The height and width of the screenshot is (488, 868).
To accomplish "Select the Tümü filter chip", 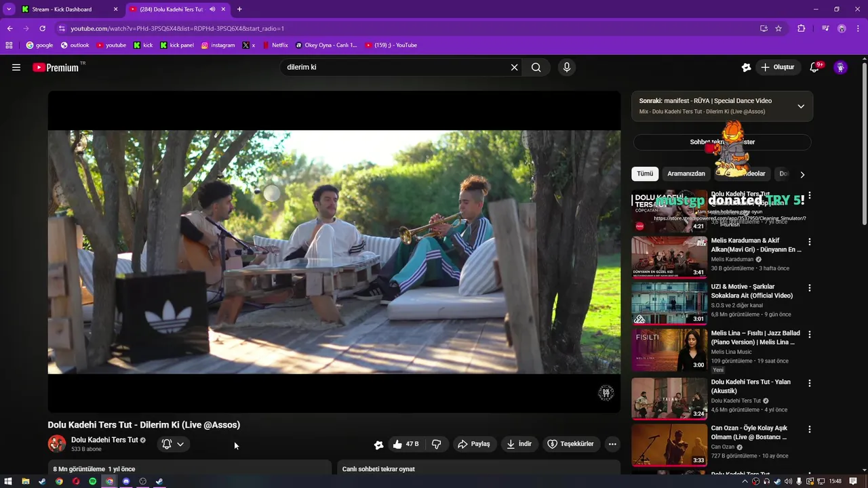I will pos(645,174).
